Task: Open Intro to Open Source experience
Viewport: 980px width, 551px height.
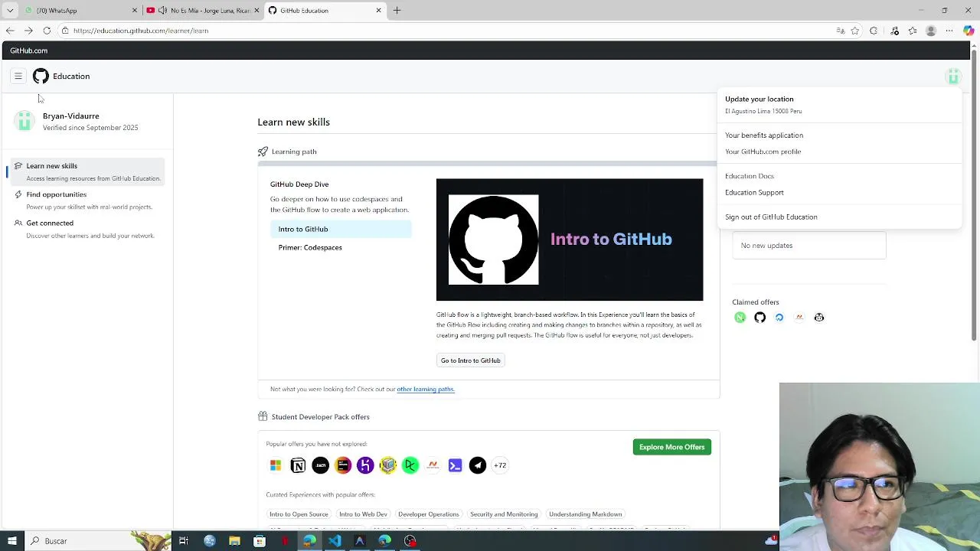Action: (x=299, y=514)
